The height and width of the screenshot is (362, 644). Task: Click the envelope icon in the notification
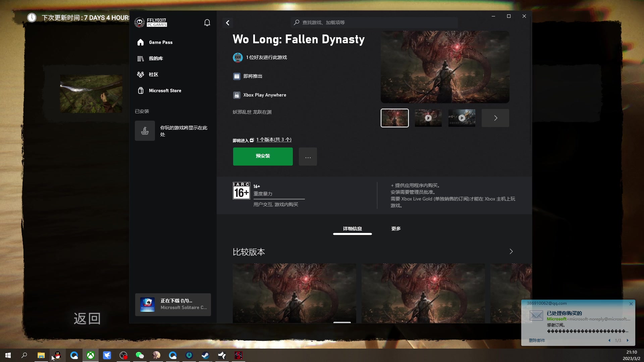point(536,315)
